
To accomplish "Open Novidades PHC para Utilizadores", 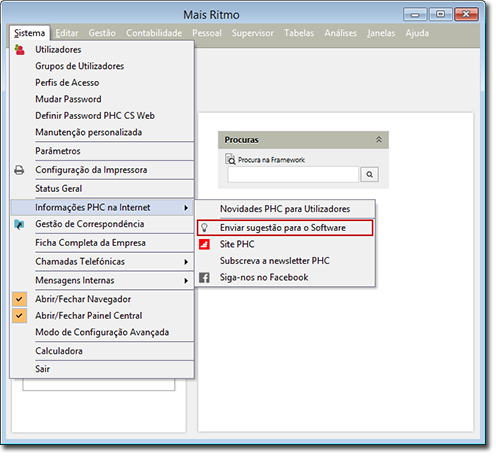I will pos(285,209).
